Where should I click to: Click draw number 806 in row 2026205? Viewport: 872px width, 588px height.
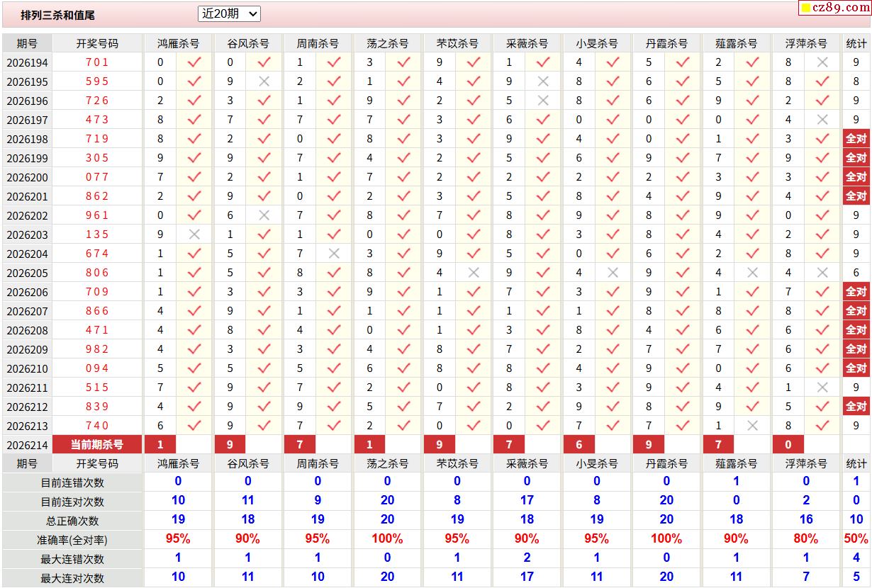97,273
